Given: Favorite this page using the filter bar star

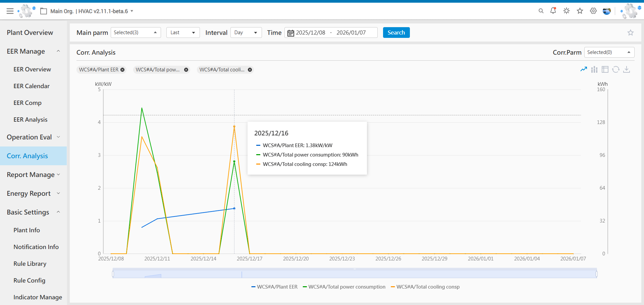Looking at the screenshot, I should click(631, 33).
